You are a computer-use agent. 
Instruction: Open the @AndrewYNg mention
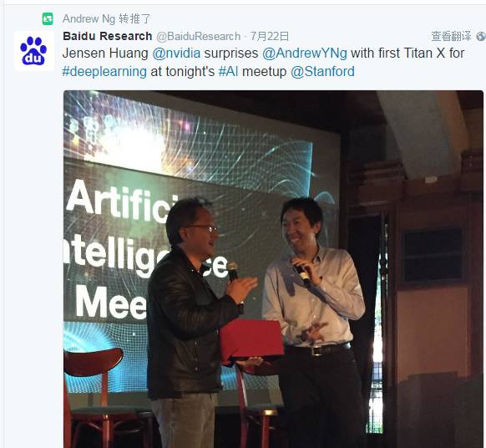pos(305,53)
